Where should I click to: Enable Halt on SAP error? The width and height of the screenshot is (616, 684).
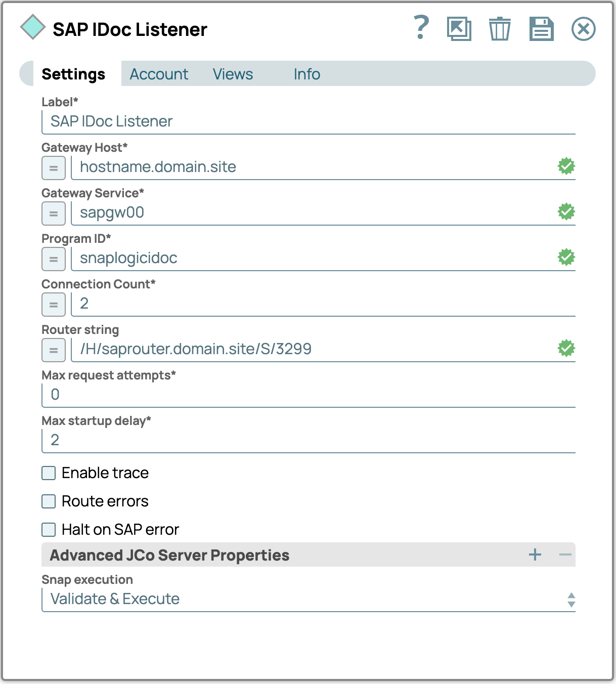point(49,530)
